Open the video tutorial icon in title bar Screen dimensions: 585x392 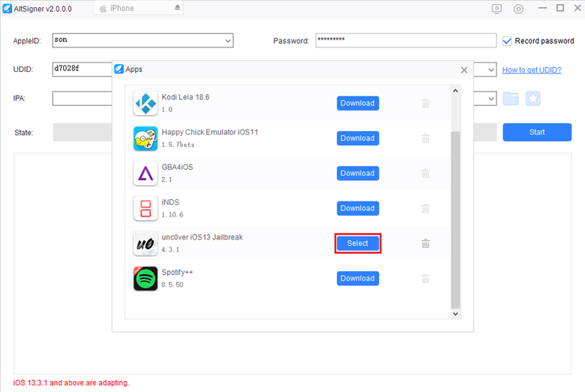(x=496, y=9)
